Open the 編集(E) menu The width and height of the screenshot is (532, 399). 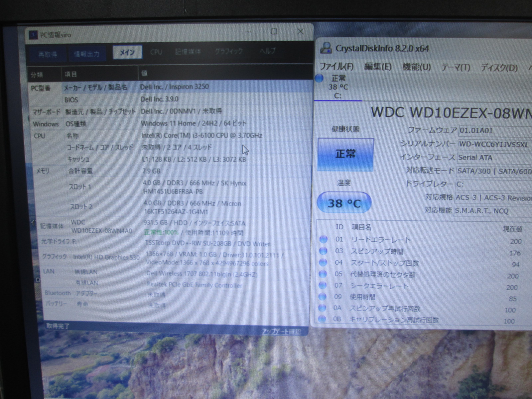coord(378,67)
